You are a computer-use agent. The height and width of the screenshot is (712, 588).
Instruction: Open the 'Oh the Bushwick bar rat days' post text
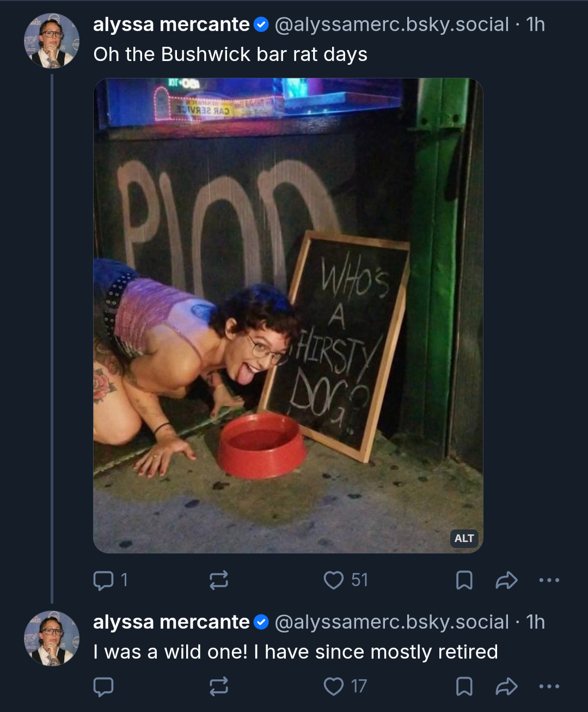tap(230, 54)
